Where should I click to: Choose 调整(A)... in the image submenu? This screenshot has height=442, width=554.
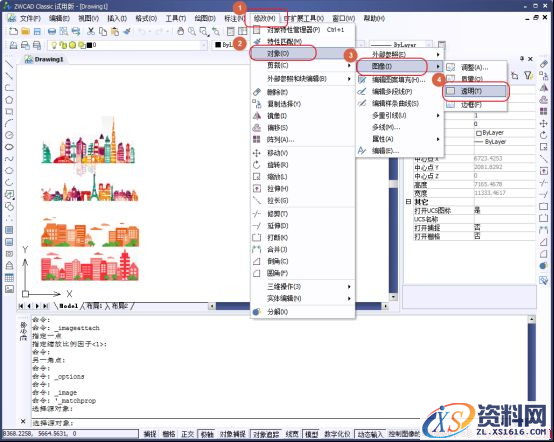[x=476, y=67]
